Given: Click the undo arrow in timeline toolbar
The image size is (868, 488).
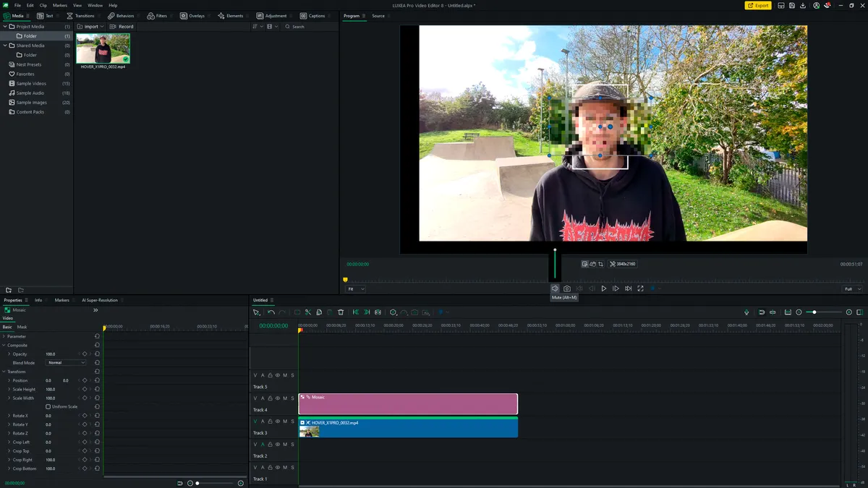Looking at the screenshot, I should click(x=271, y=312).
